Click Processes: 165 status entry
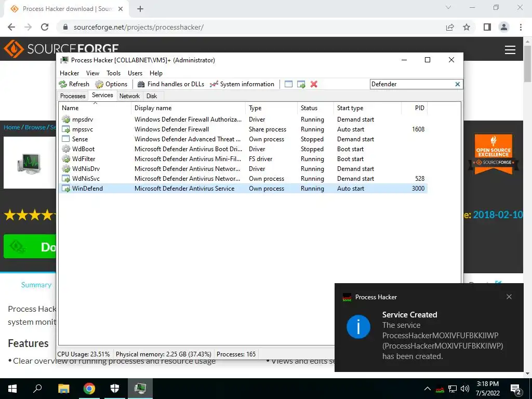This screenshot has width=532, height=399. coord(236,354)
